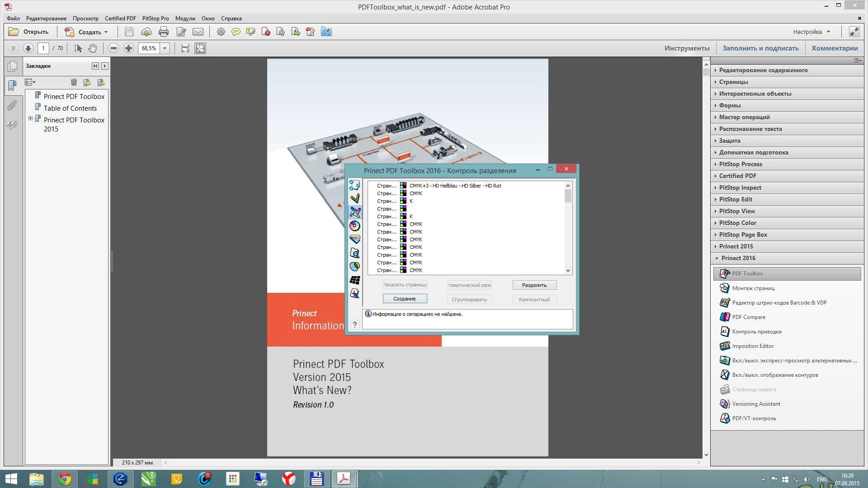868x488 pixels.
Task: Collapse the bookmarks panel with double arrows
Action: [x=95, y=66]
